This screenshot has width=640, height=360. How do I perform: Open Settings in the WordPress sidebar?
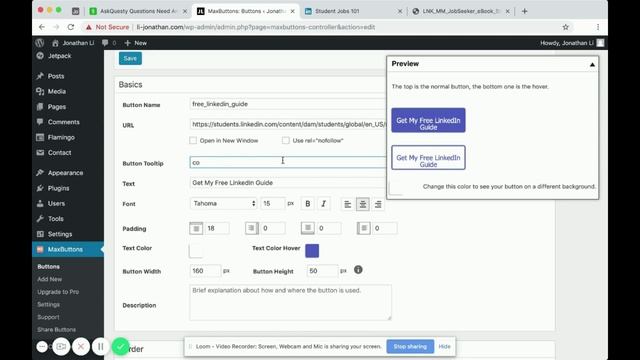(x=60, y=234)
